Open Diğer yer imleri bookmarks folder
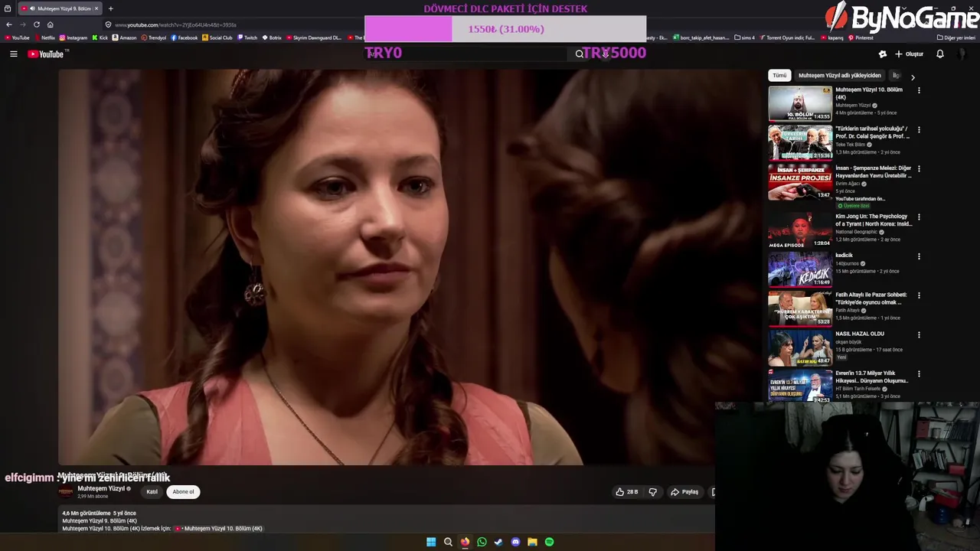This screenshot has height=551, width=980. (x=956, y=37)
